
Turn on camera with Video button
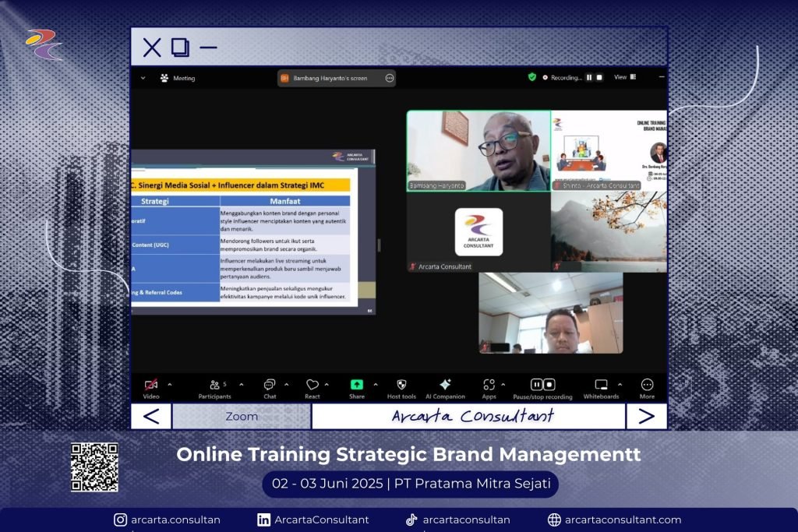pyautogui.click(x=151, y=385)
